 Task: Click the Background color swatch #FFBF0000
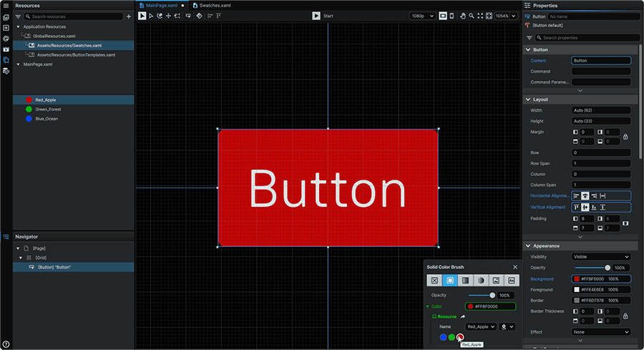coord(577,279)
